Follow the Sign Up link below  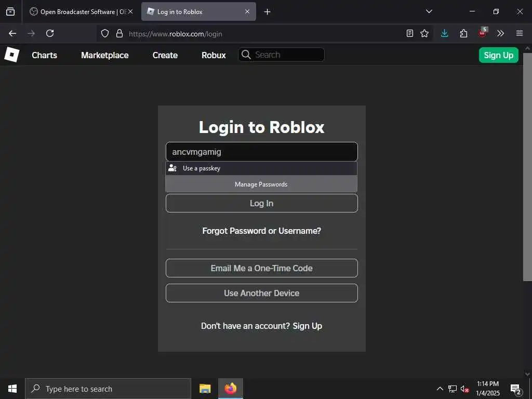tap(308, 326)
